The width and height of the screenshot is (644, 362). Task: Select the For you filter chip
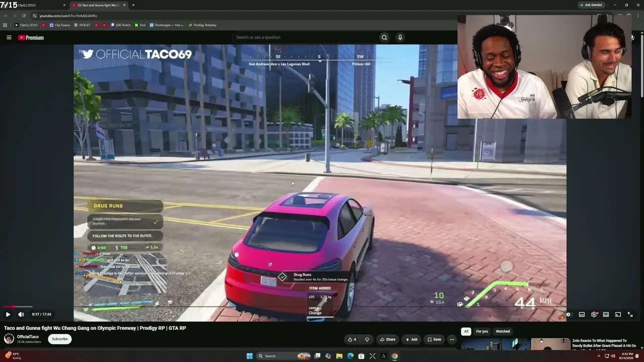pyautogui.click(x=482, y=331)
